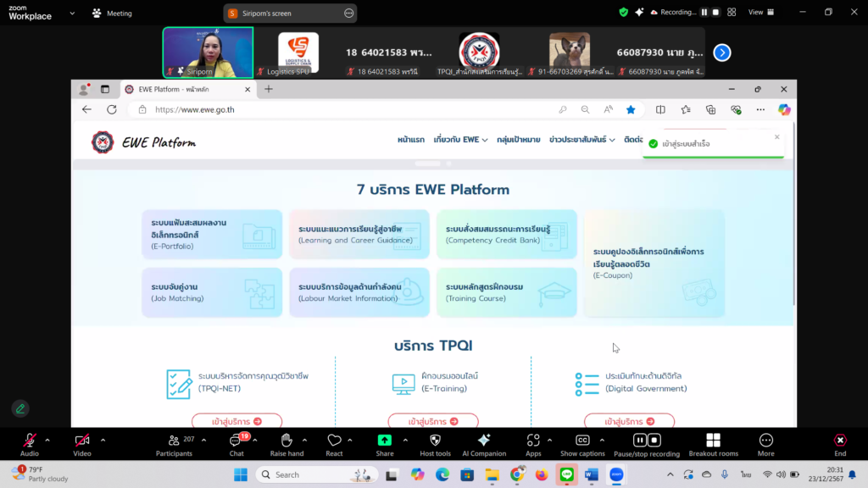Open browser zoom control

click(585, 109)
